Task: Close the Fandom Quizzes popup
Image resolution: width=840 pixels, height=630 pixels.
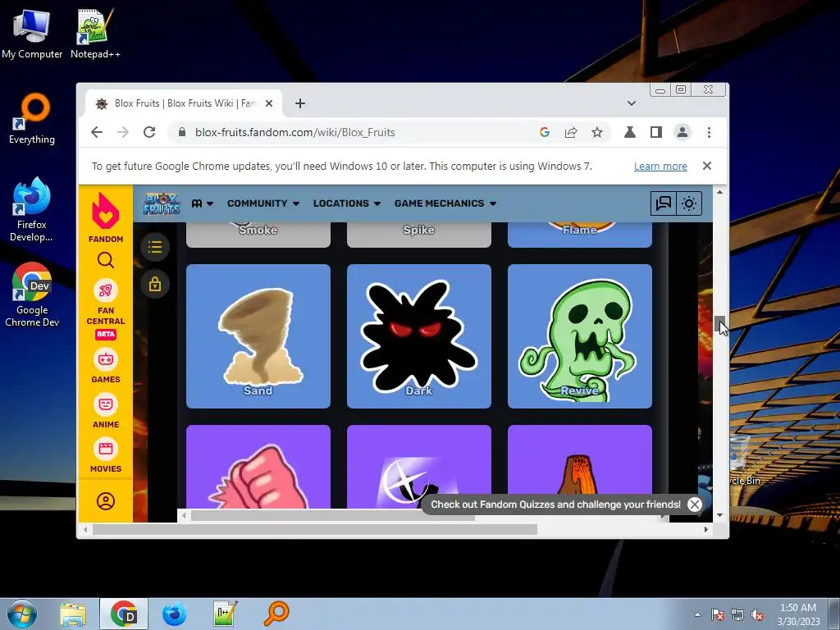Action: pyautogui.click(x=694, y=504)
